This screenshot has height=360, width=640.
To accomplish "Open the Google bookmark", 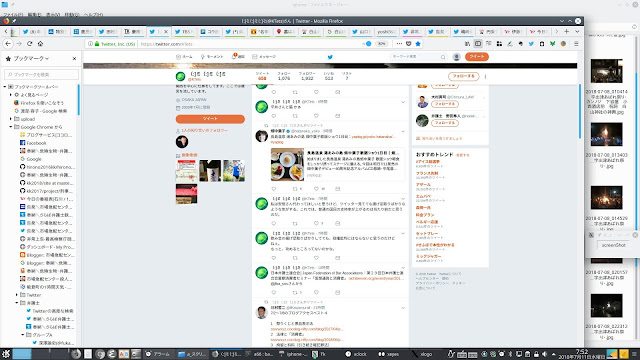I will click(x=31, y=159).
